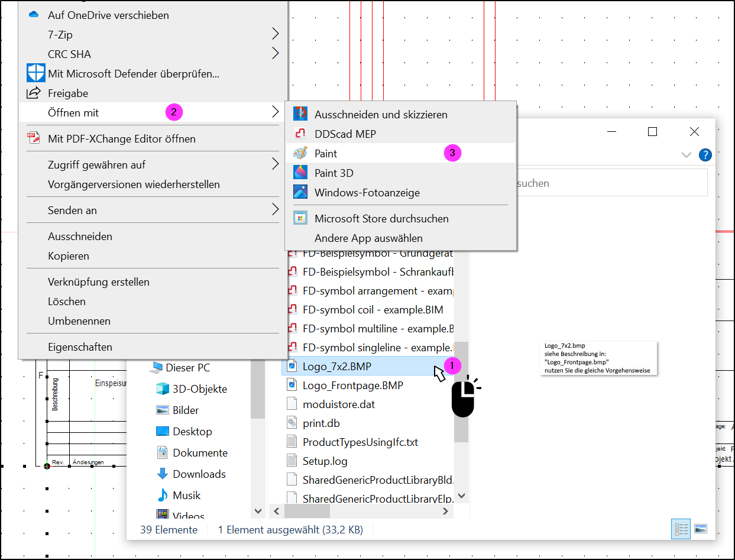Select the SharedGenericProductLibraryElp file
Image resolution: width=735 pixels, height=560 pixels.
[378, 499]
